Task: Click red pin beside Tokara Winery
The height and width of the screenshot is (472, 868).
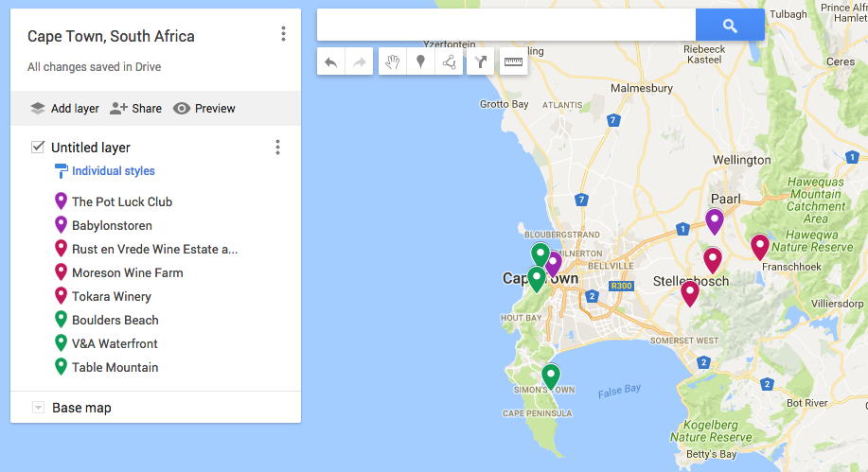Action: (x=61, y=295)
